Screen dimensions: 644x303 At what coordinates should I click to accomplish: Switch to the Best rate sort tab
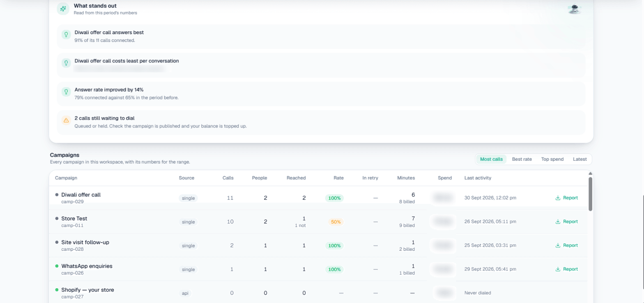pos(522,159)
